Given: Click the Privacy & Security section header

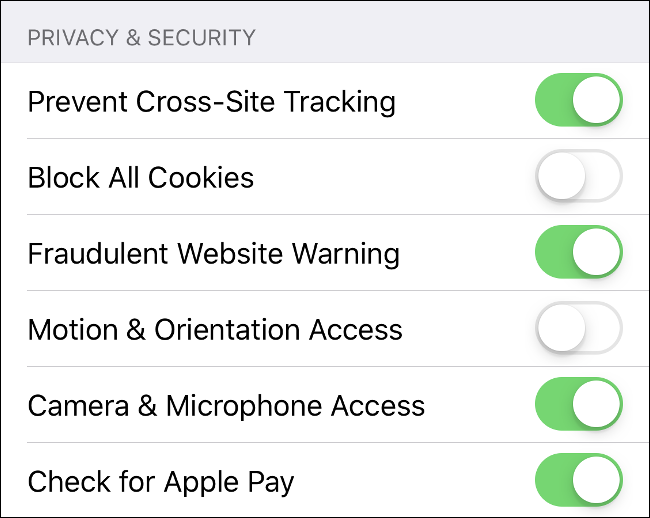Looking at the screenshot, I should tap(141, 39).
